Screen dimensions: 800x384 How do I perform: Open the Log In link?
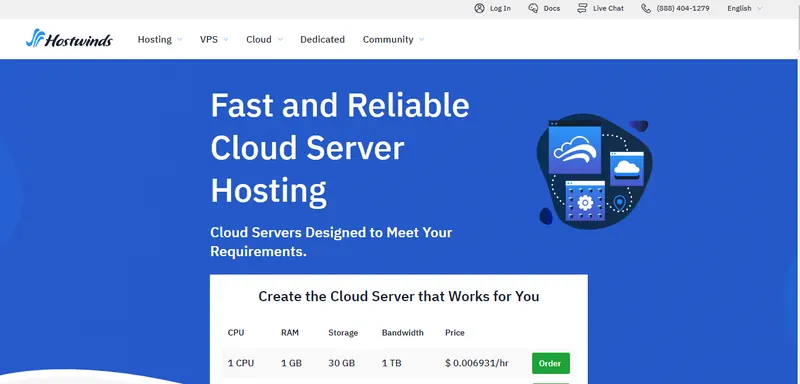[492, 8]
